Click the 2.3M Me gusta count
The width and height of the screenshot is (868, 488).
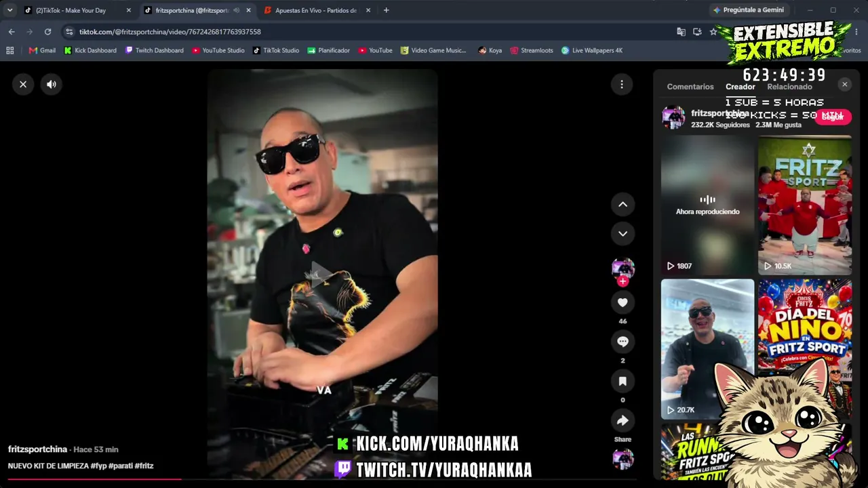(778, 125)
